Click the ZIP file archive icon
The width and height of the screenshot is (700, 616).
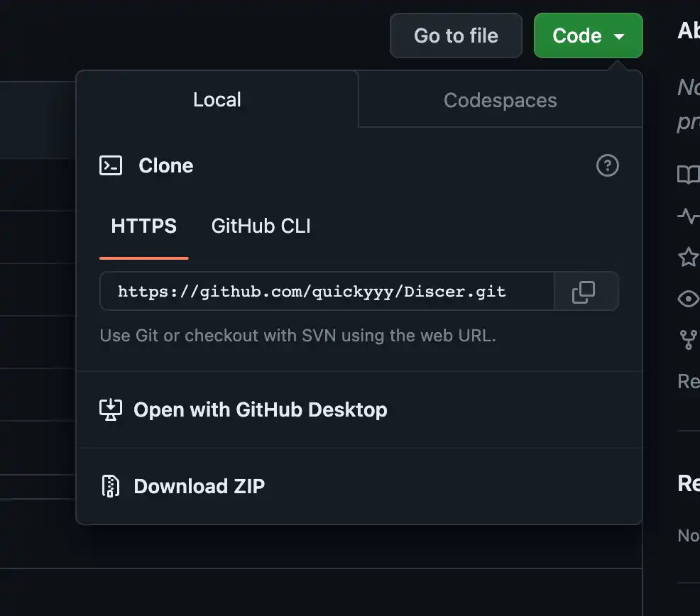(110, 486)
